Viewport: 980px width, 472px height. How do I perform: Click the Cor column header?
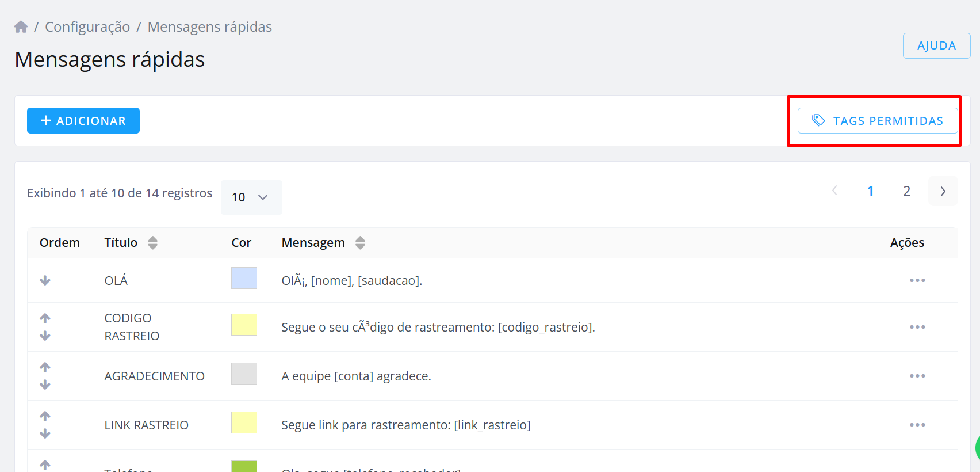pyautogui.click(x=242, y=243)
